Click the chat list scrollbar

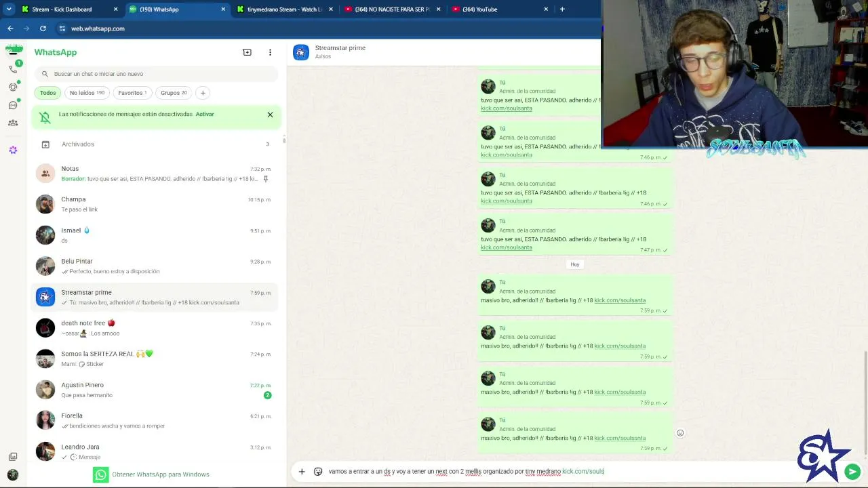pyautogui.click(x=284, y=140)
